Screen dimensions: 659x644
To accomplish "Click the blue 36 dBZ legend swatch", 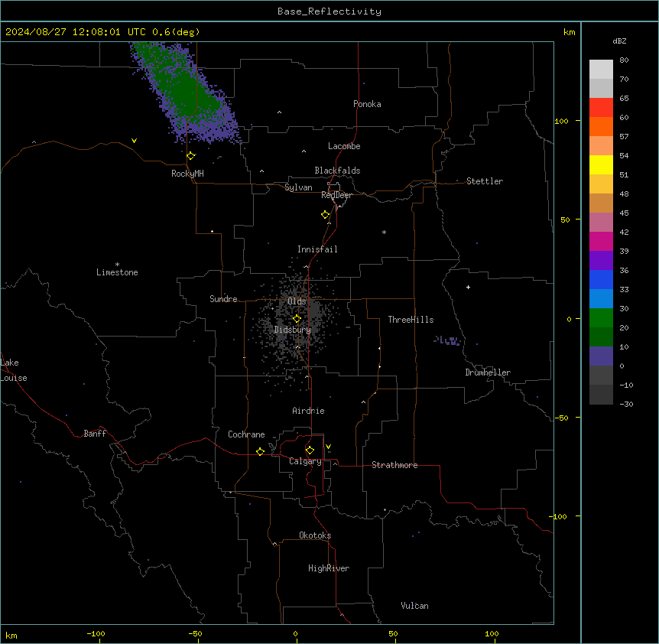I will pos(601,279).
